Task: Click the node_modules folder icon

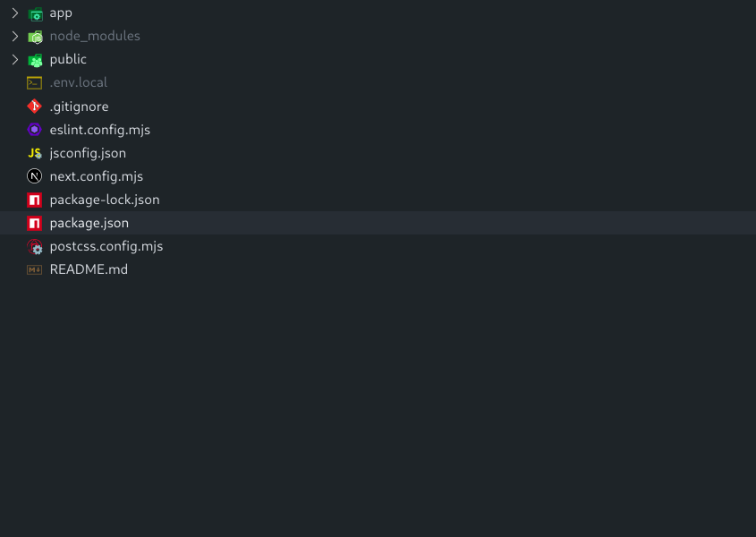Action: click(35, 37)
